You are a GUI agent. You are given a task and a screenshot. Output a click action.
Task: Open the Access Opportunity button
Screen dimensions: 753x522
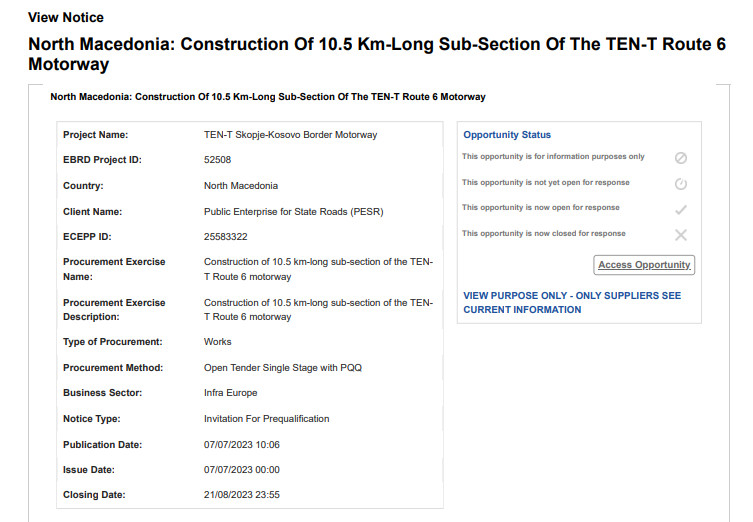[644, 265]
